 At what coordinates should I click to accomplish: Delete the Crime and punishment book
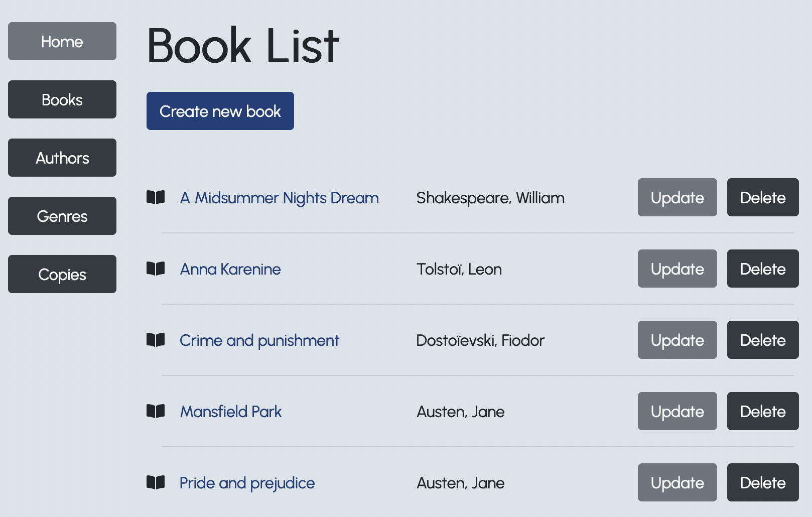point(763,340)
